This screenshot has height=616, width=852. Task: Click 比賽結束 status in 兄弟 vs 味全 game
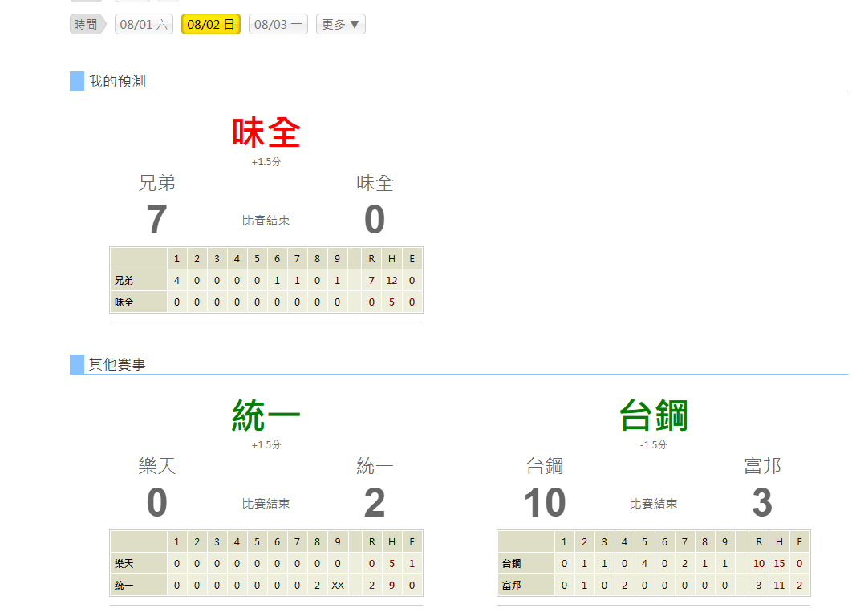tap(266, 221)
